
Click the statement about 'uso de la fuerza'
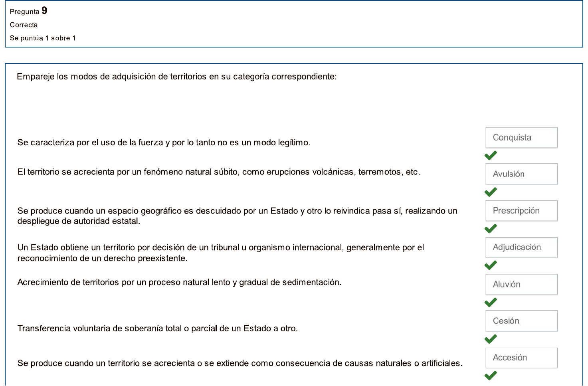click(x=164, y=143)
